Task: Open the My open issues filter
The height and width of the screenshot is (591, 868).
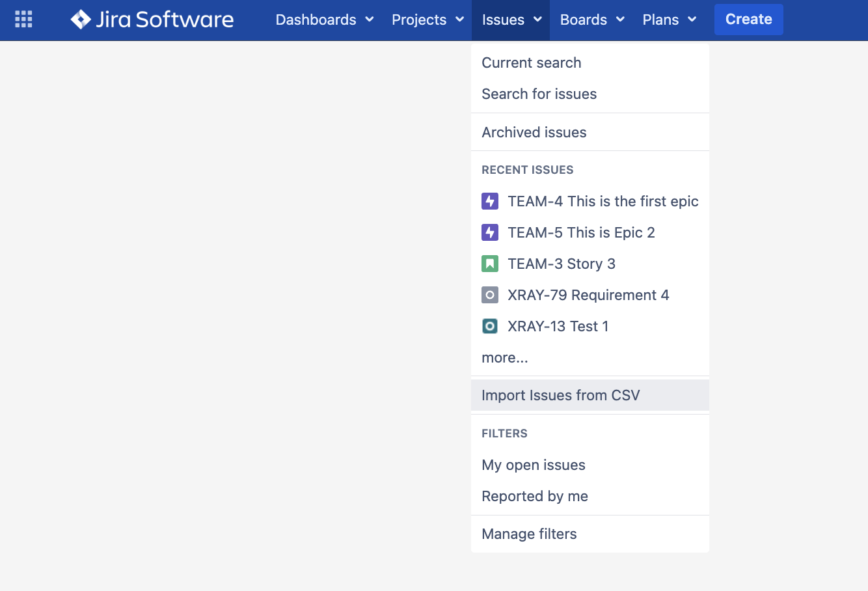Action: point(533,465)
